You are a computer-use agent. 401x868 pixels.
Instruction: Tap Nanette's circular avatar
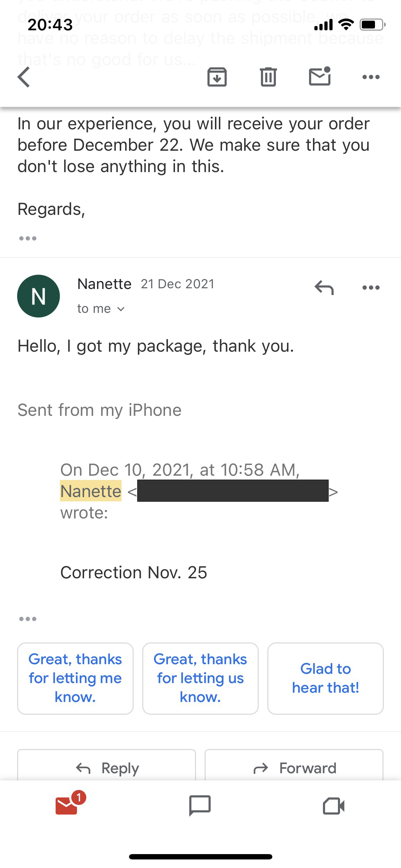38,296
